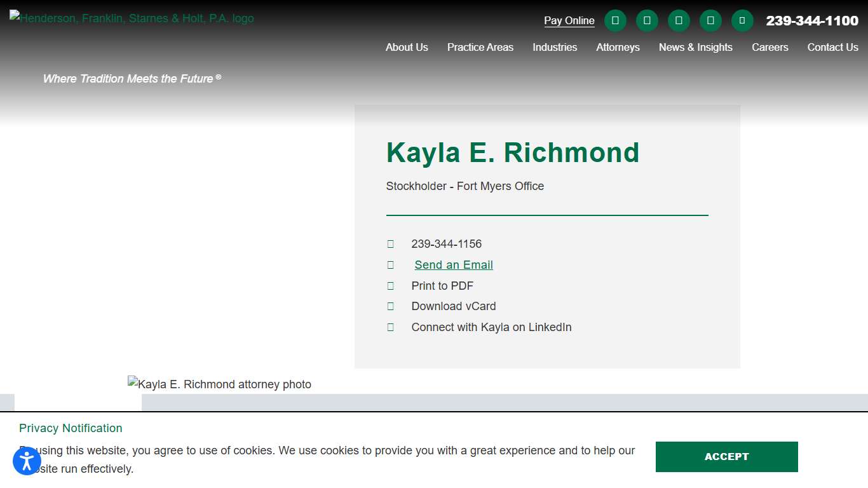Viewport: 868px width, 488px height.
Task: Open the Pay Online link
Action: (569, 20)
